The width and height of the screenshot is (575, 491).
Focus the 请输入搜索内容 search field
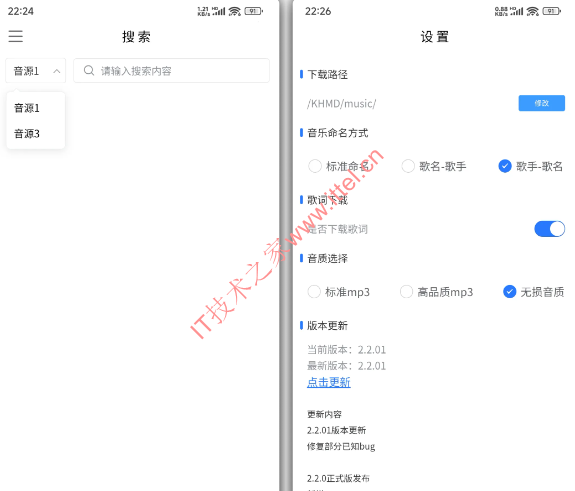pyautogui.click(x=171, y=70)
